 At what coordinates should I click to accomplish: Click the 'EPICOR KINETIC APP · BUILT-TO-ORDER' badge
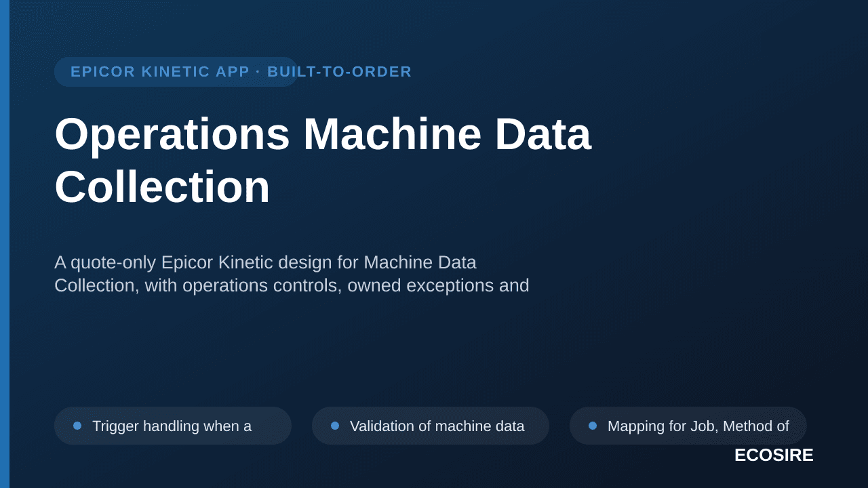click(x=176, y=72)
